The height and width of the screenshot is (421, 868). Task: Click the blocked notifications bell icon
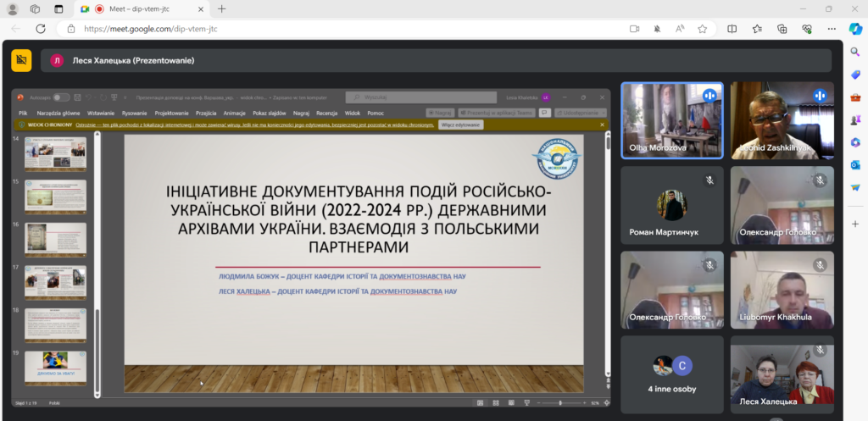tap(657, 29)
